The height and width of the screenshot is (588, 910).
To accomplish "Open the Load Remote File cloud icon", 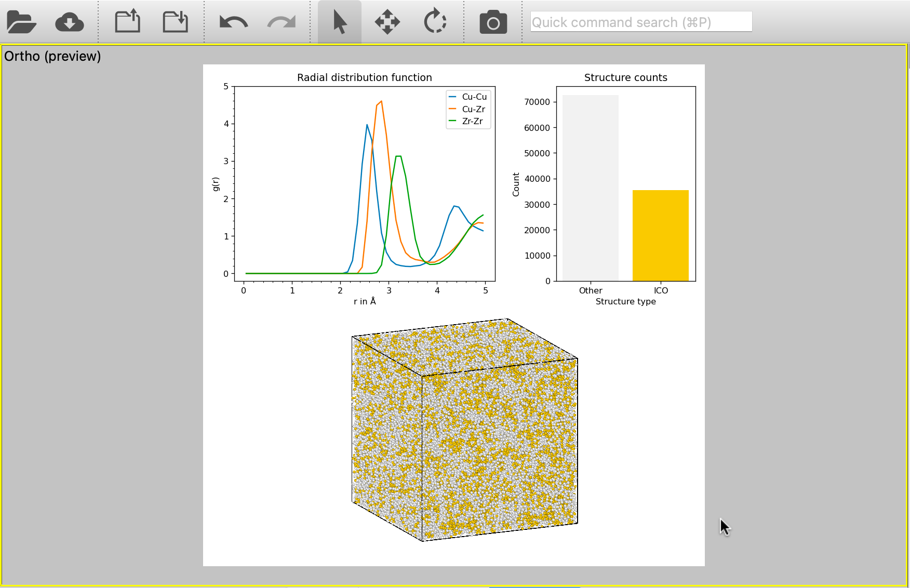I will (x=70, y=22).
